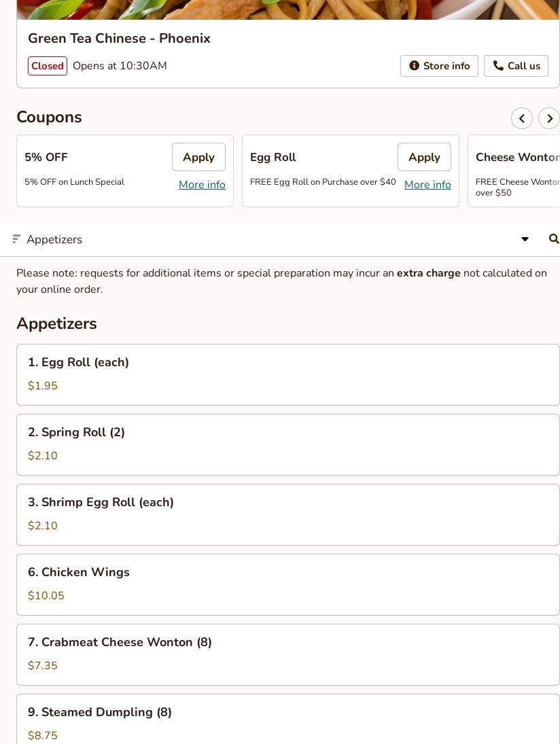Viewport: 560px width, 744px height.
Task: Select Crabmeat Cheese Wonton (8)
Action: (287, 654)
